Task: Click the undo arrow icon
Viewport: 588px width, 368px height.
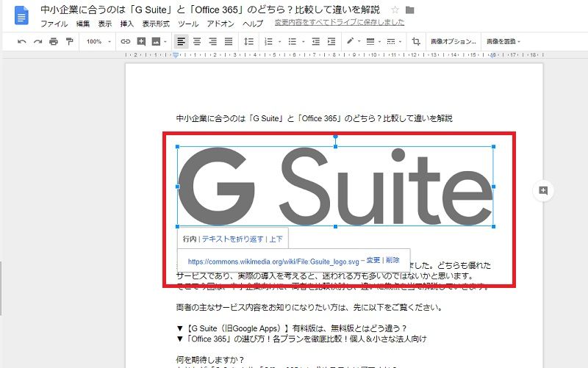Action: (x=22, y=42)
